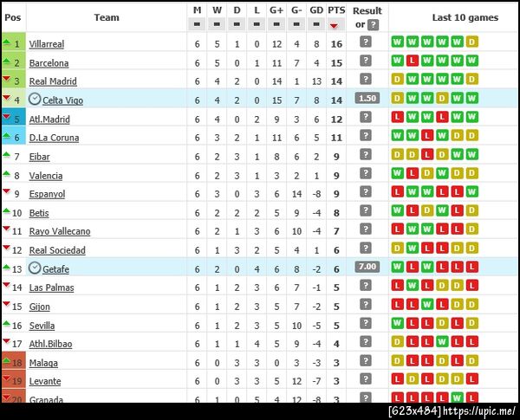Open the Rayo Vallecano team link
Viewport: 520px width, 420px height.
click(x=59, y=231)
